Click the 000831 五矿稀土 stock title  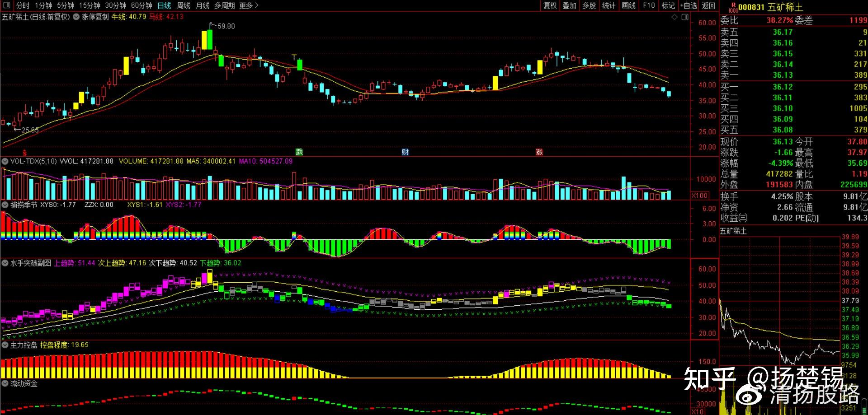click(x=770, y=7)
